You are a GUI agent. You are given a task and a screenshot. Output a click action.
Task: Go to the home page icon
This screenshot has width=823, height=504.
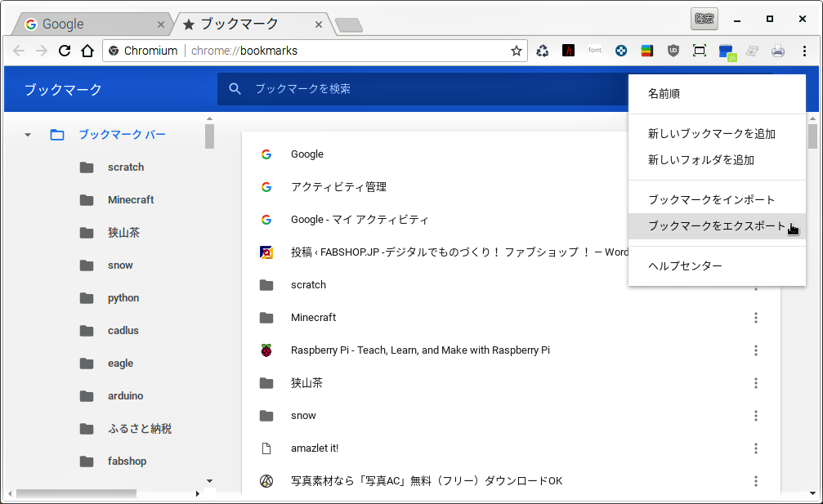[x=87, y=51]
